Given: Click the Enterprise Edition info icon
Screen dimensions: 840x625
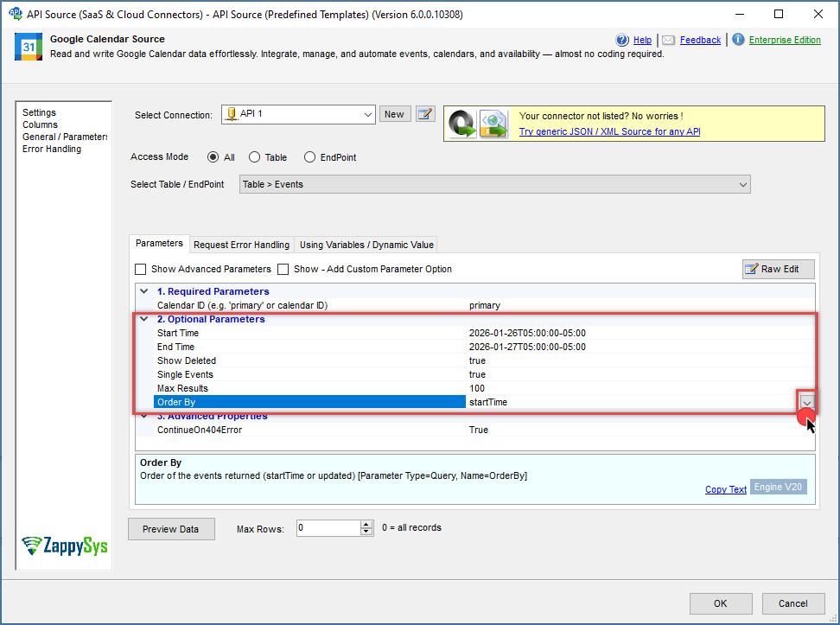Looking at the screenshot, I should [739, 40].
